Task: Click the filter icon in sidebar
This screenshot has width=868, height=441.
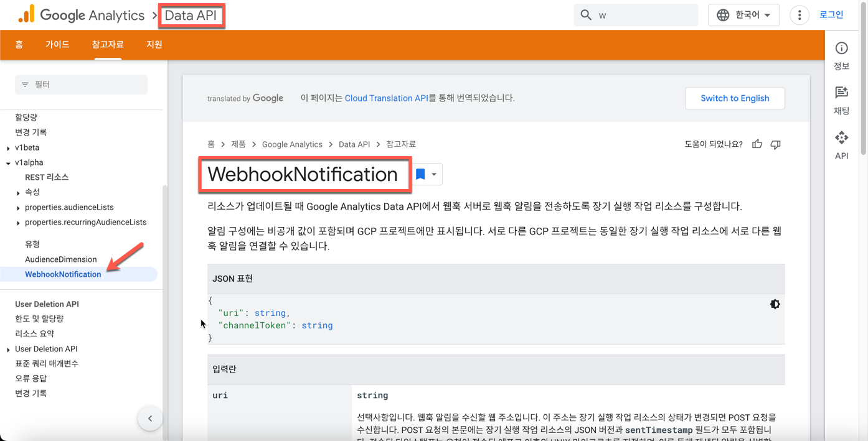Action: pyautogui.click(x=25, y=85)
